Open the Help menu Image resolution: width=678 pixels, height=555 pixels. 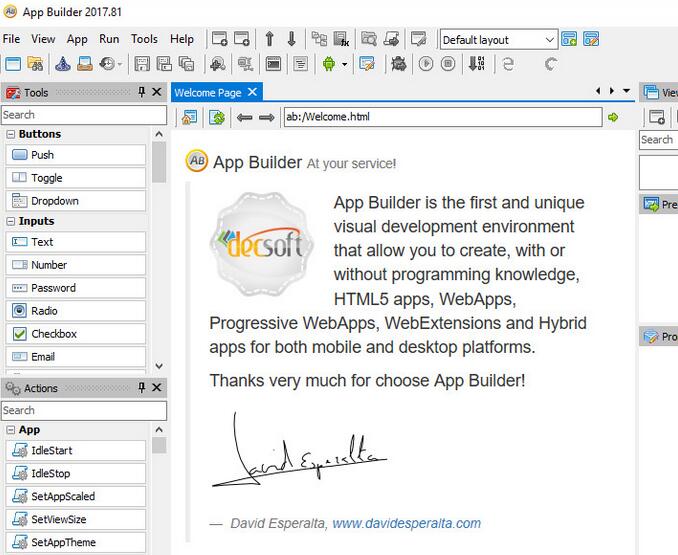pos(182,39)
